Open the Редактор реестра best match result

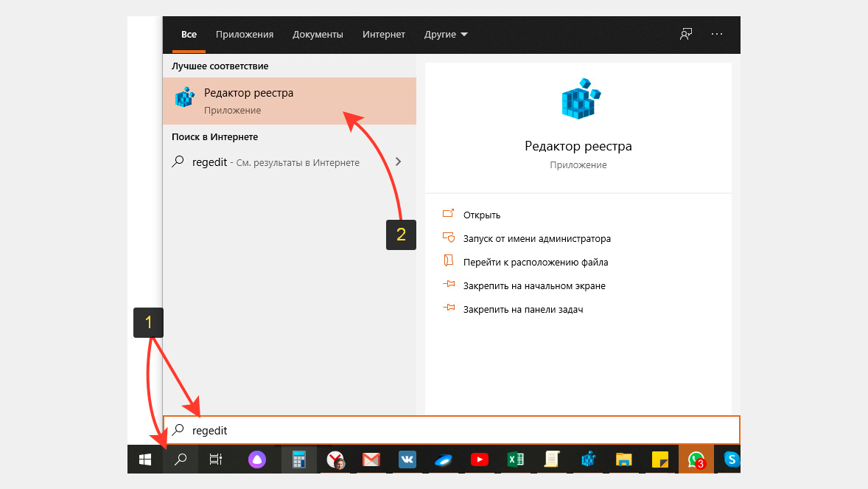289,101
